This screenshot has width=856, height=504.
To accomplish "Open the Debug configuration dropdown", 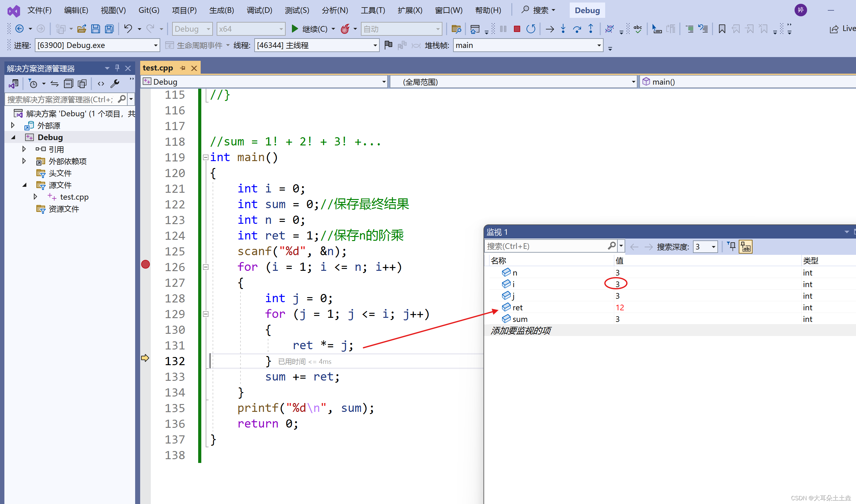I will pos(192,29).
